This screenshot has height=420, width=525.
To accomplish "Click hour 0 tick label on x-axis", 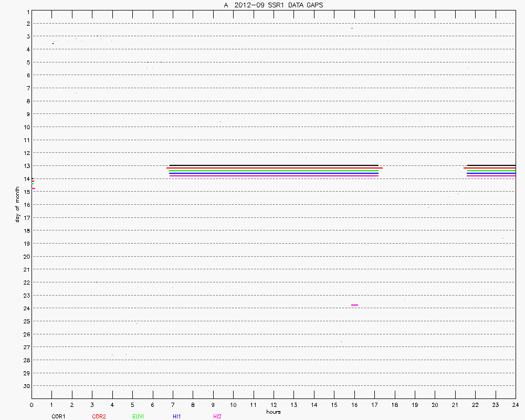I will click(32, 405).
